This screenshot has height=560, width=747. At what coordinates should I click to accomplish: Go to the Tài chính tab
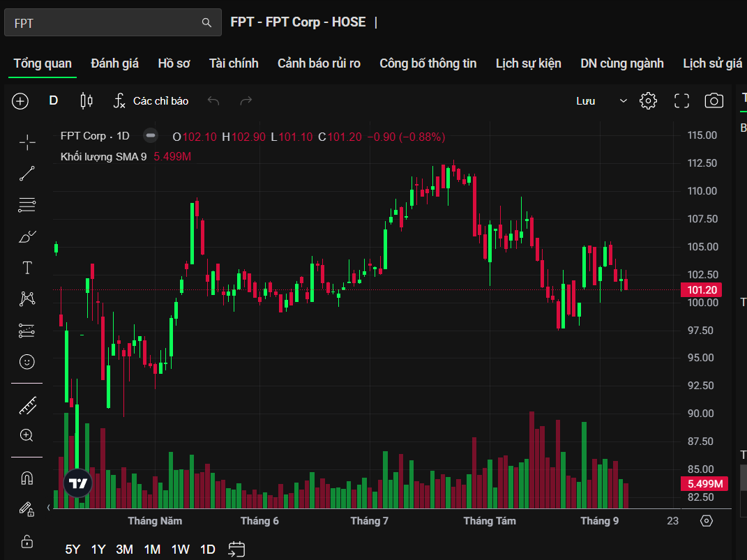click(234, 63)
